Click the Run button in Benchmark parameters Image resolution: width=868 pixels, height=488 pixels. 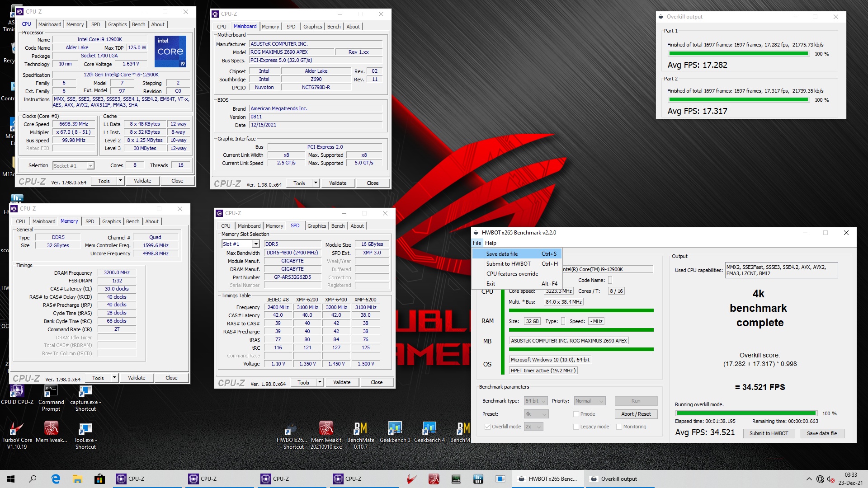[636, 401]
